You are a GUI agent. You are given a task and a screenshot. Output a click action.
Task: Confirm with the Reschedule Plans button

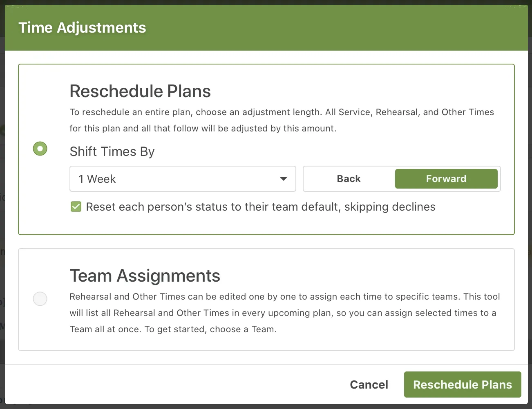[x=462, y=384]
